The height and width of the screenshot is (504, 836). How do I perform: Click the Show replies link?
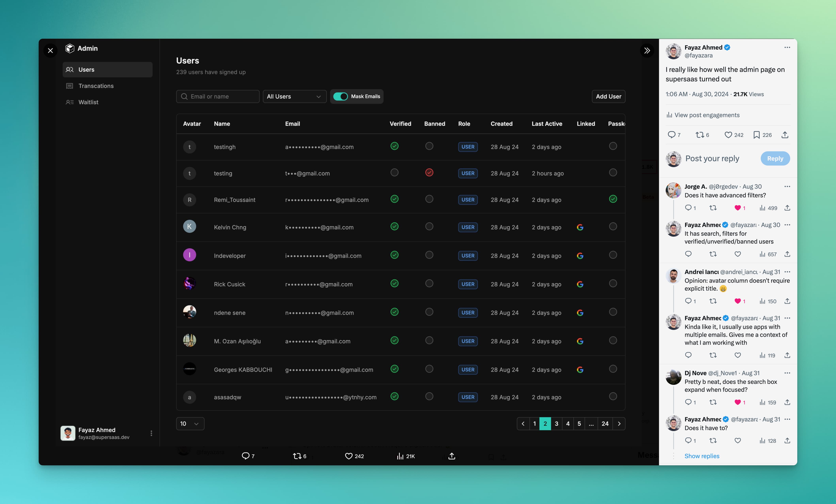coord(702,456)
